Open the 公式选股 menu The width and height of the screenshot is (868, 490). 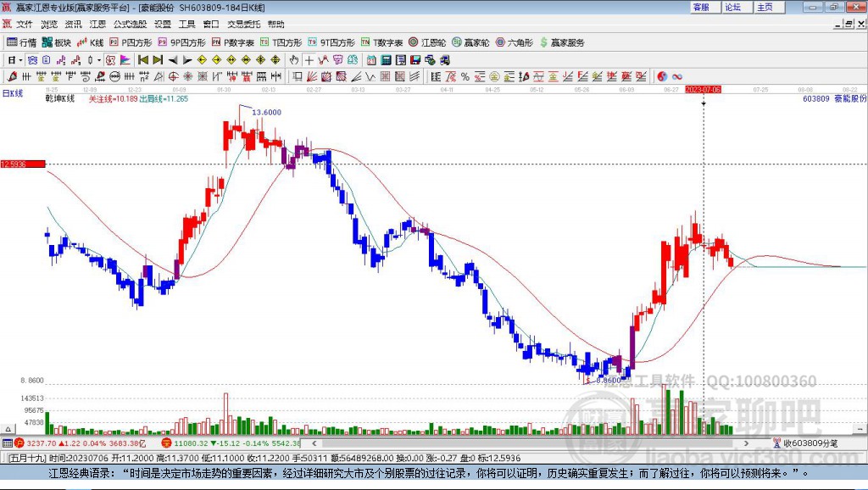click(x=130, y=24)
